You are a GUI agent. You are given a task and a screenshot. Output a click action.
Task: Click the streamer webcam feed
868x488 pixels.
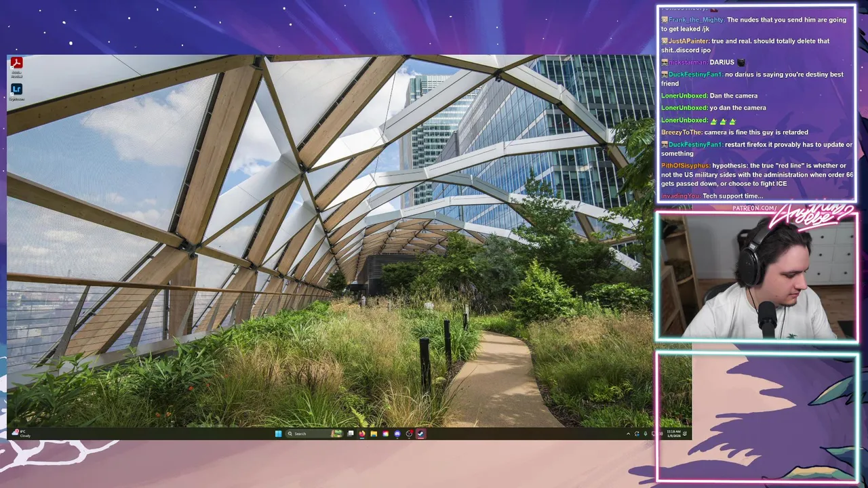757,278
